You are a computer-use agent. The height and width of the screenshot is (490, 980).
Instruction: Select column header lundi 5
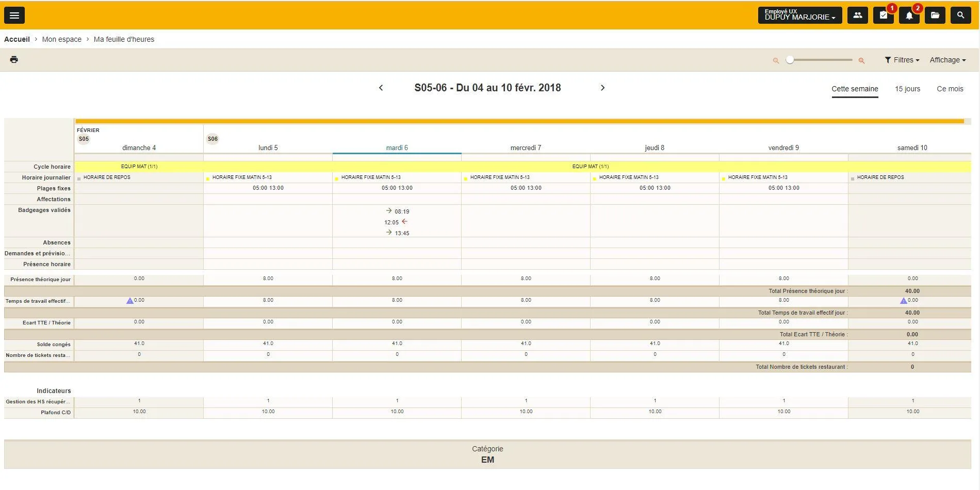tap(268, 148)
